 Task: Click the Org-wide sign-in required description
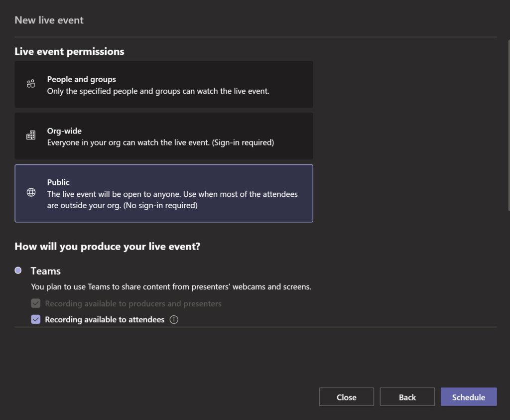point(160,142)
